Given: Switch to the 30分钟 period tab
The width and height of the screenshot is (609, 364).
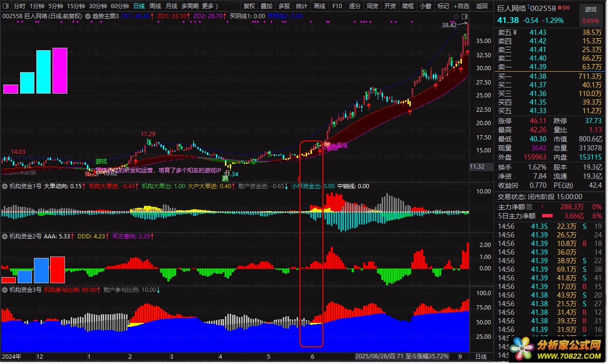Looking at the screenshot, I should tap(98, 6).
